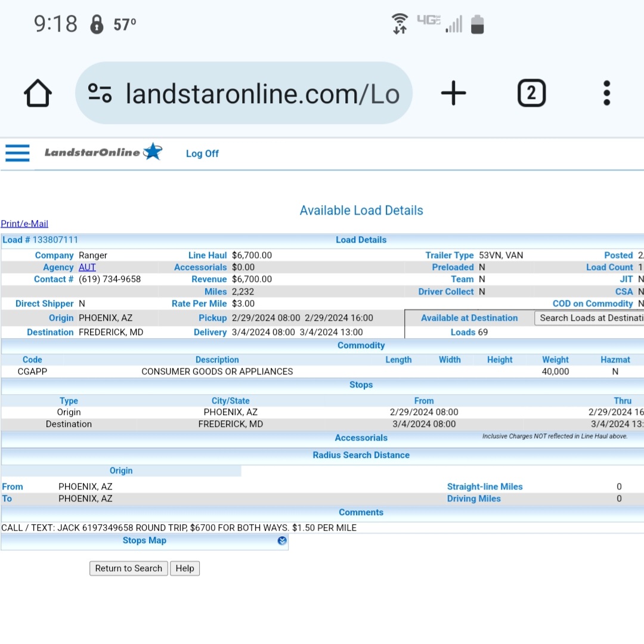Tap the battery icon in status bar

[477, 24]
